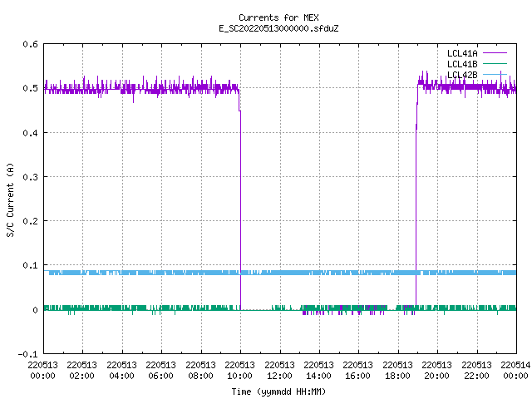Viewport: 532px width, 399px height.
Task: Click the LCL42B legend label
Action: pos(462,75)
